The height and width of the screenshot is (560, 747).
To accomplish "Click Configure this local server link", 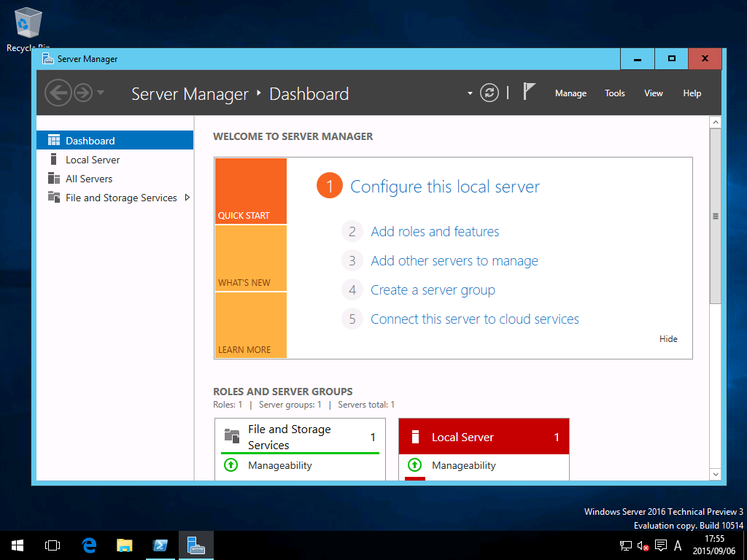I will point(445,187).
